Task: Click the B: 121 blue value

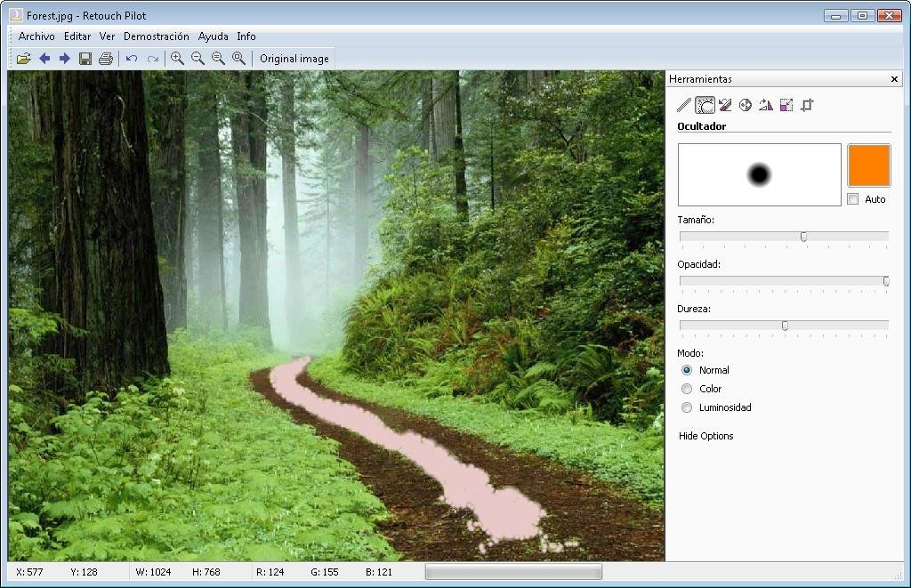Action: pos(379,572)
